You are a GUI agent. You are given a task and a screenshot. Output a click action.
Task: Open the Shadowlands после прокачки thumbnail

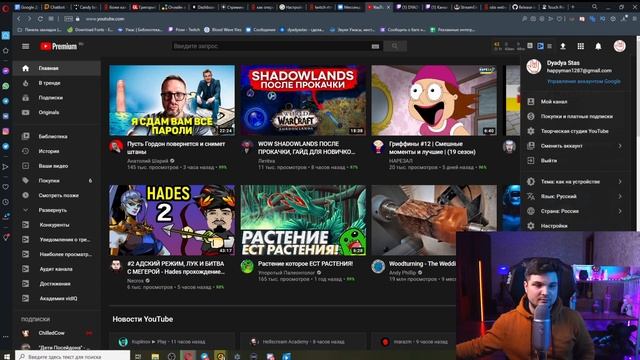pos(303,100)
